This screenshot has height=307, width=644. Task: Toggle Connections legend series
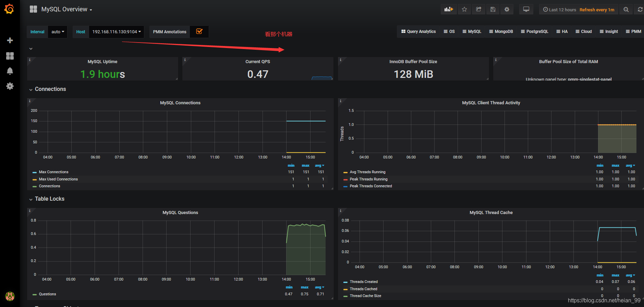pyautogui.click(x=49, y=186)
